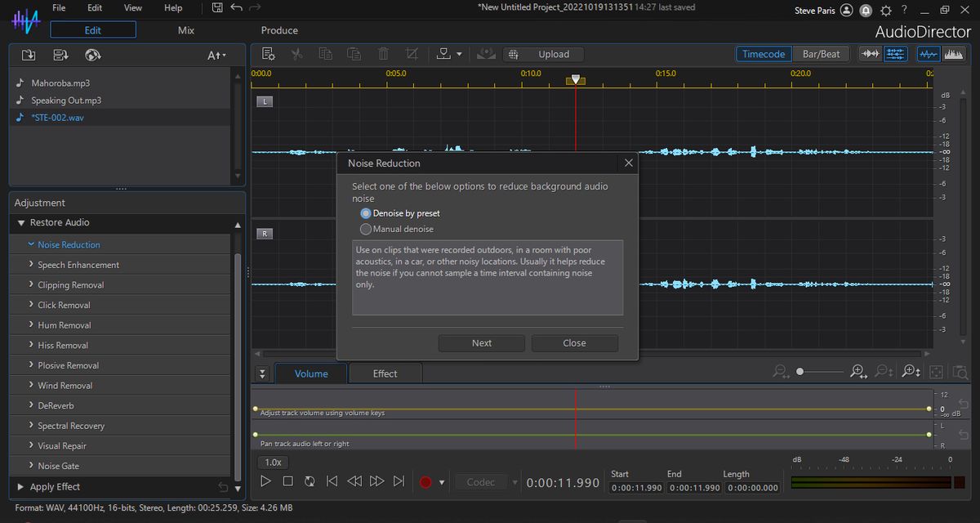Click the red record button
Screen dimensions: 980x523
[x=425, y=482]
